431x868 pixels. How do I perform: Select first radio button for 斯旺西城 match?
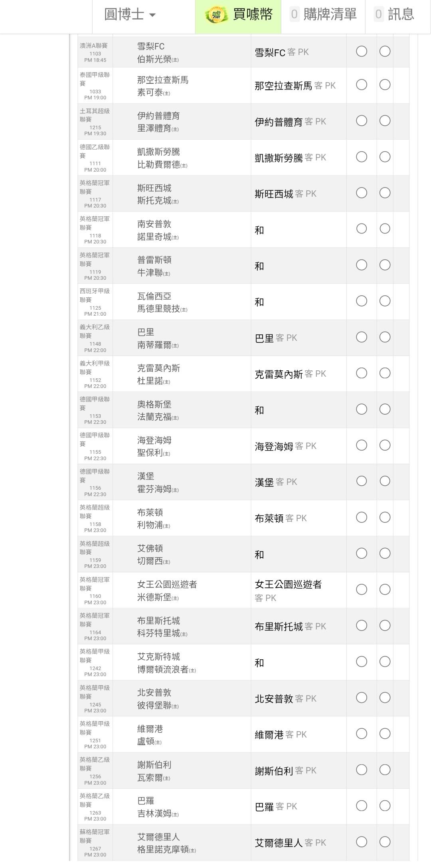362,193
